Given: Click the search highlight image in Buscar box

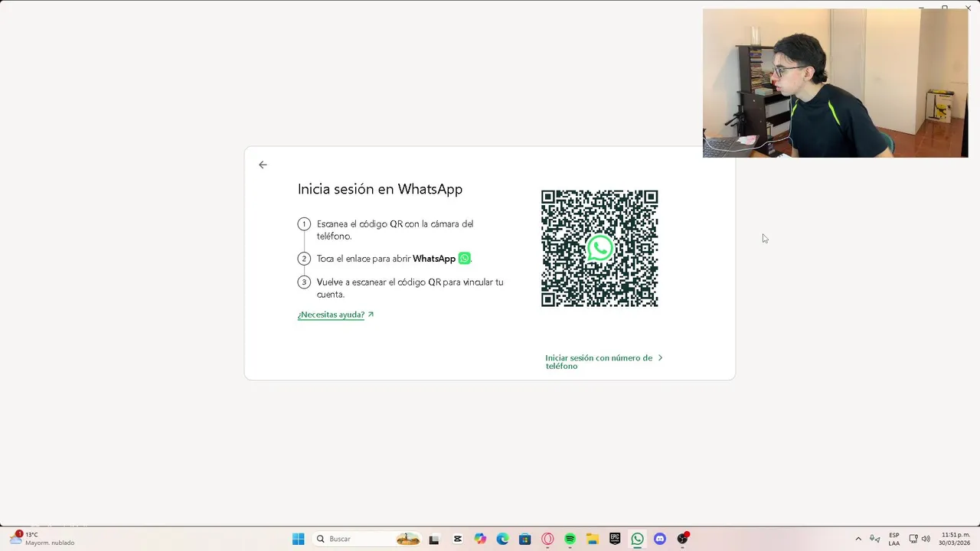Looking at the screenshot, I should pos(407,539).
